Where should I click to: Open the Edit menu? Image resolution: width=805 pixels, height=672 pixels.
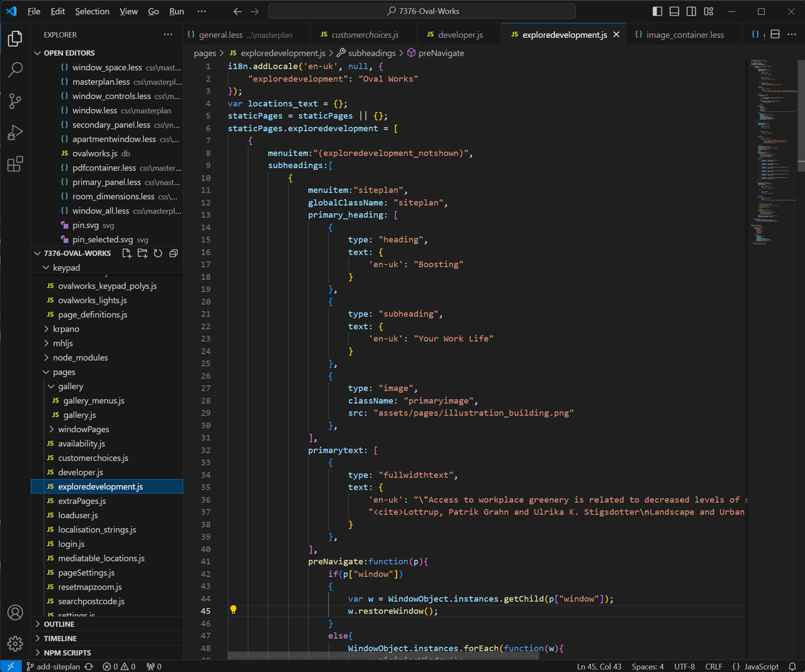tap(57, 11)
